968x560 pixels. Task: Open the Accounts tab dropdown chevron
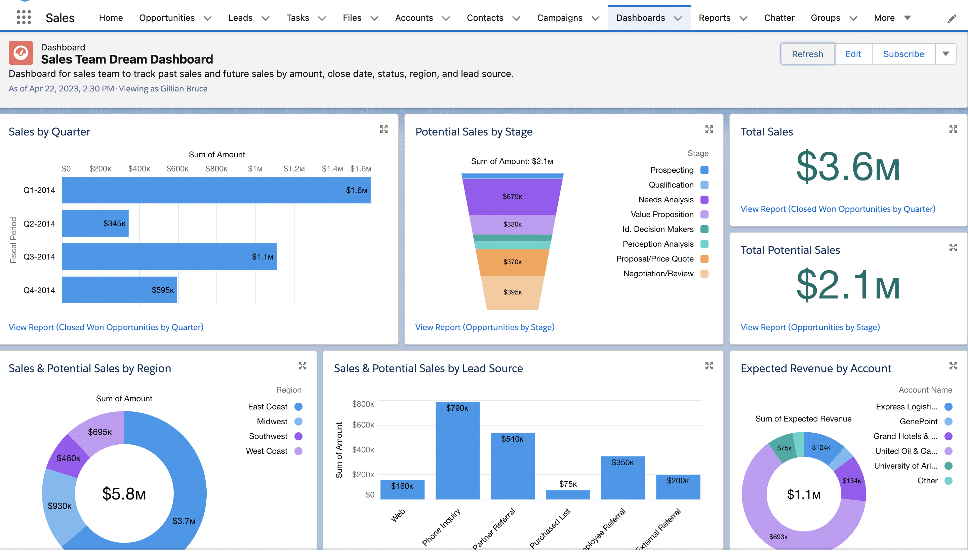tap(446, 18)
